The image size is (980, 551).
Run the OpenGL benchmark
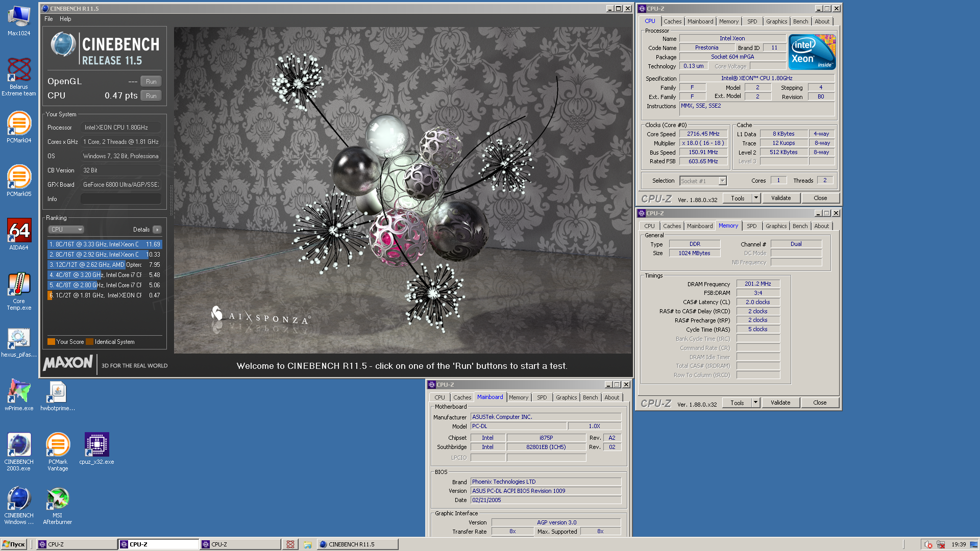point(151,82)
